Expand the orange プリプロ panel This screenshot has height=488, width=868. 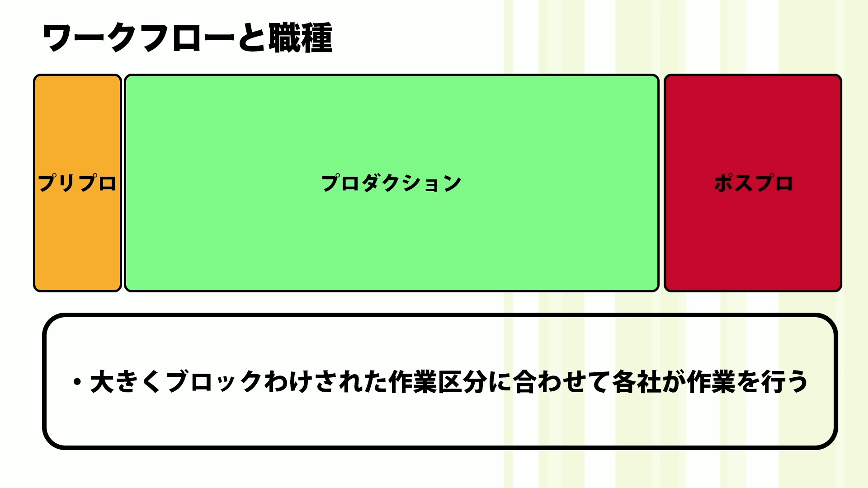pos(77,183)
